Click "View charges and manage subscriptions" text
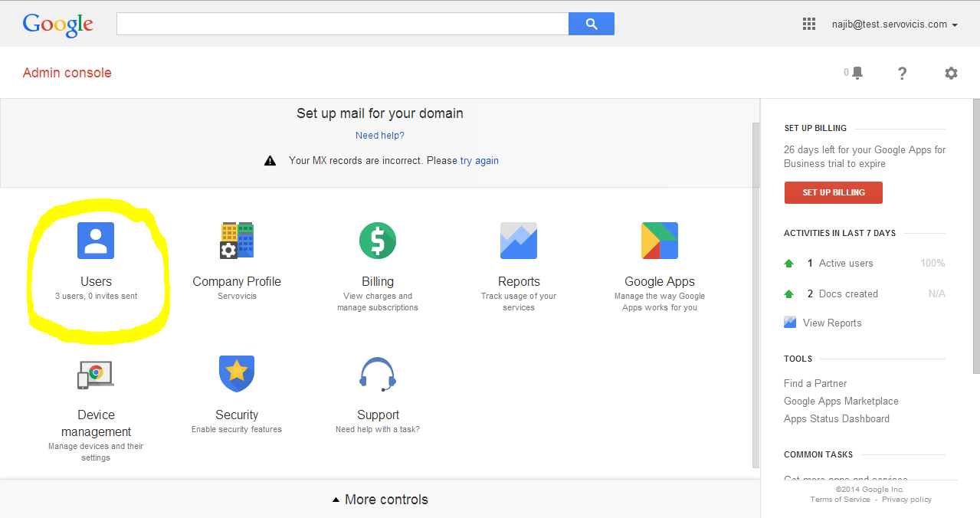The height and width of the screenshot is (518, 980). click(x=378, y=302)
